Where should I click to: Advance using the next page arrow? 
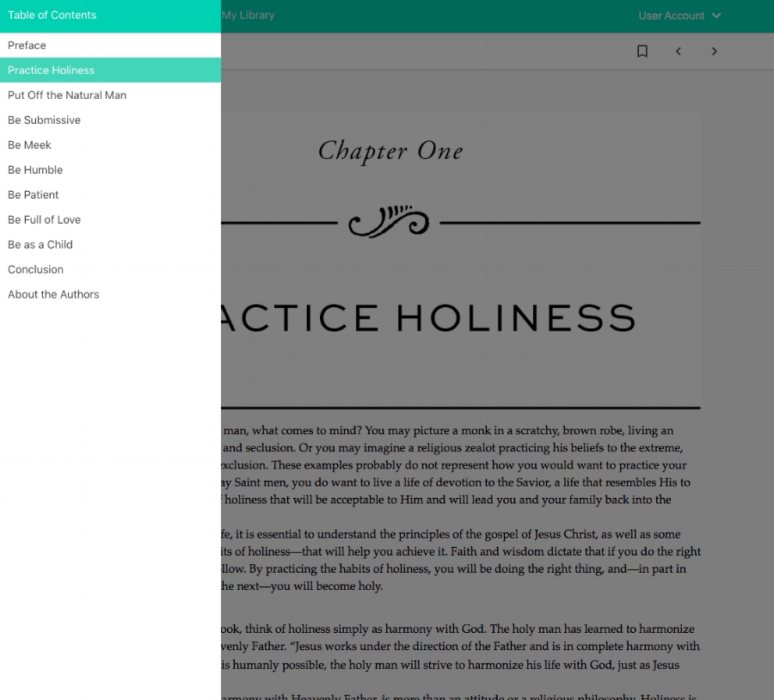pos(714,51)
